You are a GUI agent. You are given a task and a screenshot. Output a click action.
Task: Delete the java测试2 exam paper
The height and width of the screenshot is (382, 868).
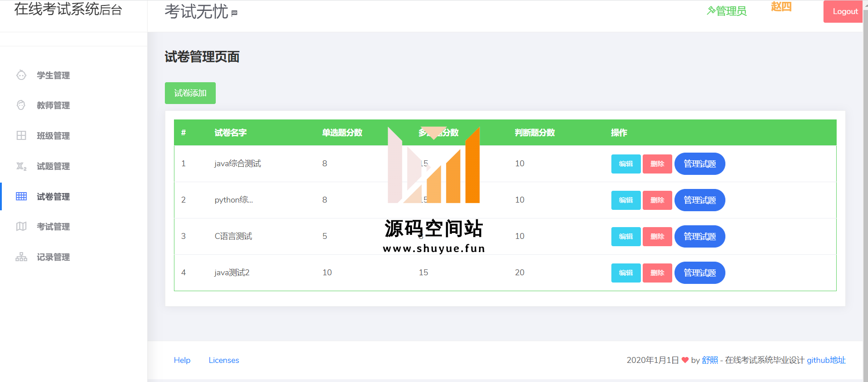tap(657, 273)
